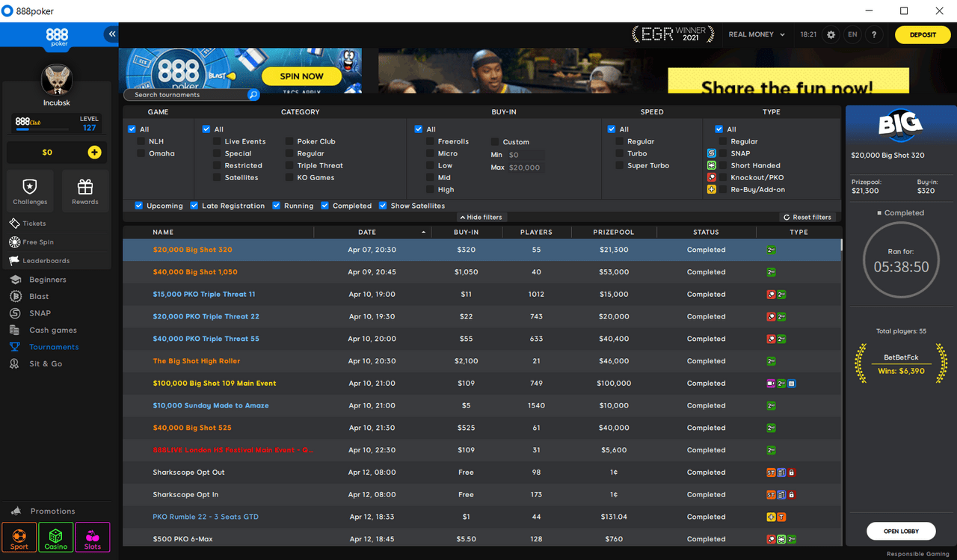Click 888poker logo in sidebar header

coord(57,37)
